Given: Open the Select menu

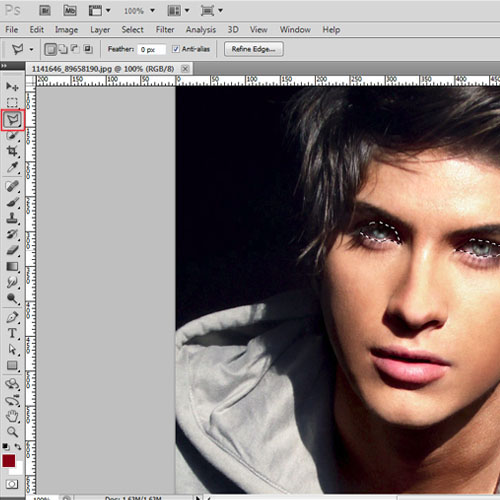Looking at the screenshot, I should [x=132, y=30].
